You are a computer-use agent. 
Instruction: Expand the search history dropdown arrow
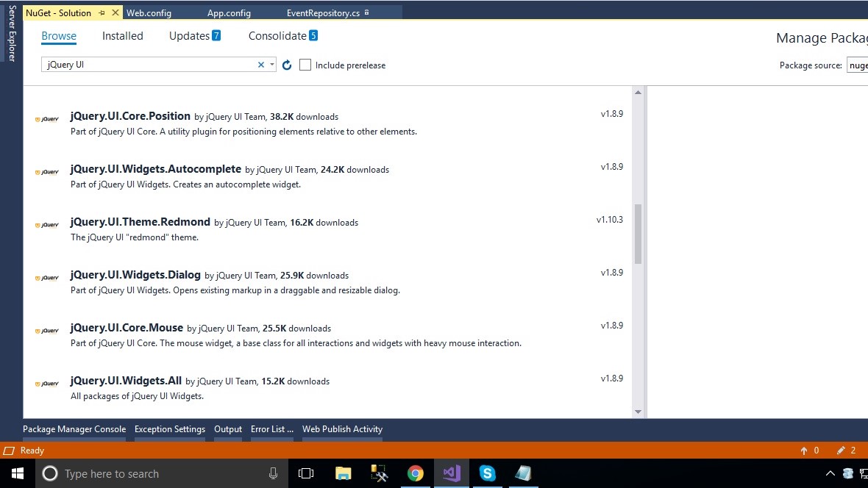[271, 65]
